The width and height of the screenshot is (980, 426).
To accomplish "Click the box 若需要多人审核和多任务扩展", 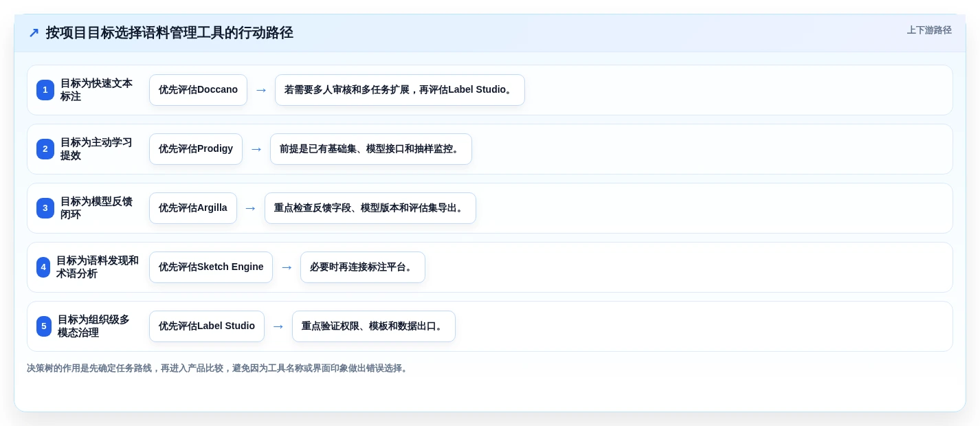I will [x=400, y=90].
